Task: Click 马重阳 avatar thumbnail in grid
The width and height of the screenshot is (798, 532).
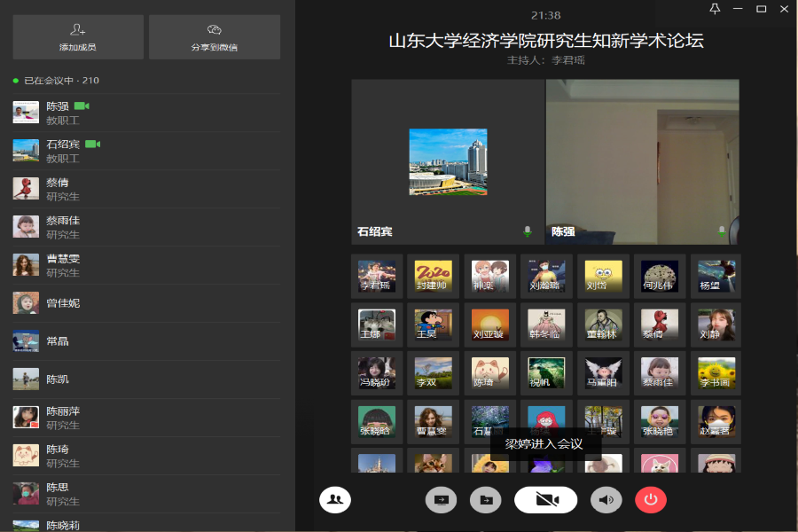Action: pyautogui.click(x=604, y=372)
